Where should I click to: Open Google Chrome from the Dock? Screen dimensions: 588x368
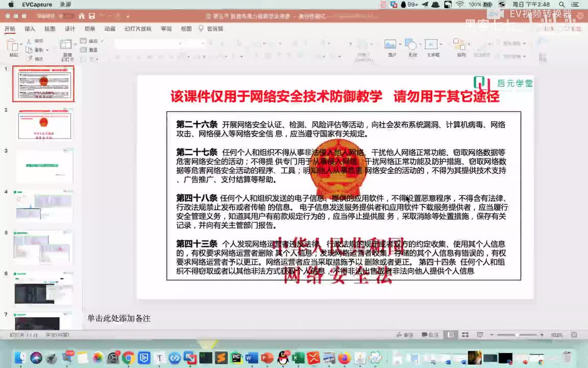128,357
